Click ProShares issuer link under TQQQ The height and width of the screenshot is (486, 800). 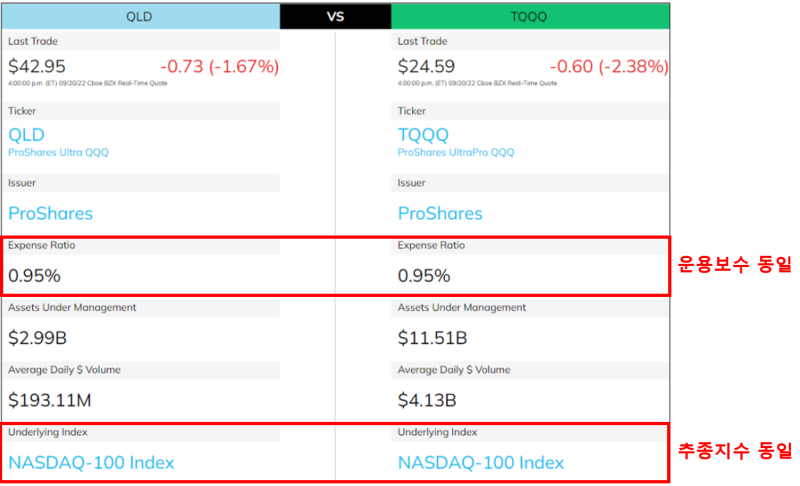pos(440,213)
